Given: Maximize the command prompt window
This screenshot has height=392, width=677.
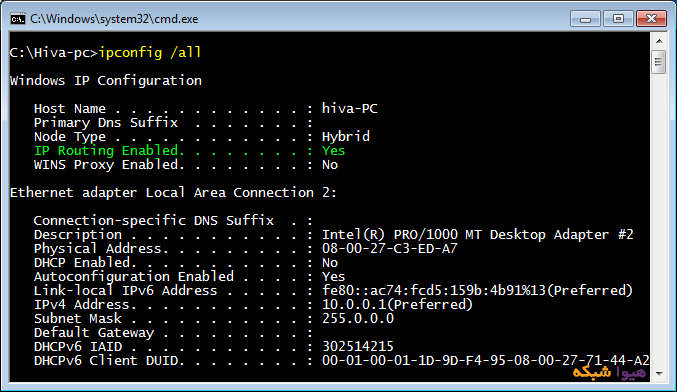Looking at the screenshot, I should 618,19.
